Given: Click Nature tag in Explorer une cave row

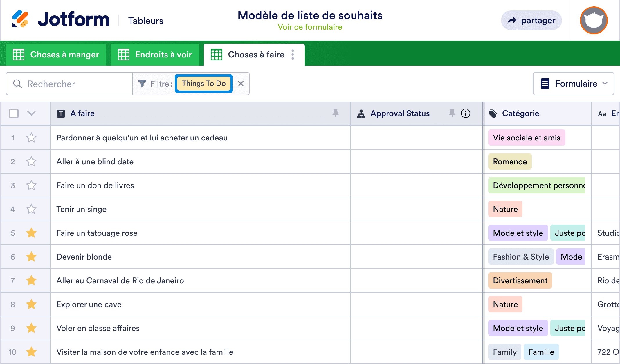Looking at the screenshot, I should (505, 304).
